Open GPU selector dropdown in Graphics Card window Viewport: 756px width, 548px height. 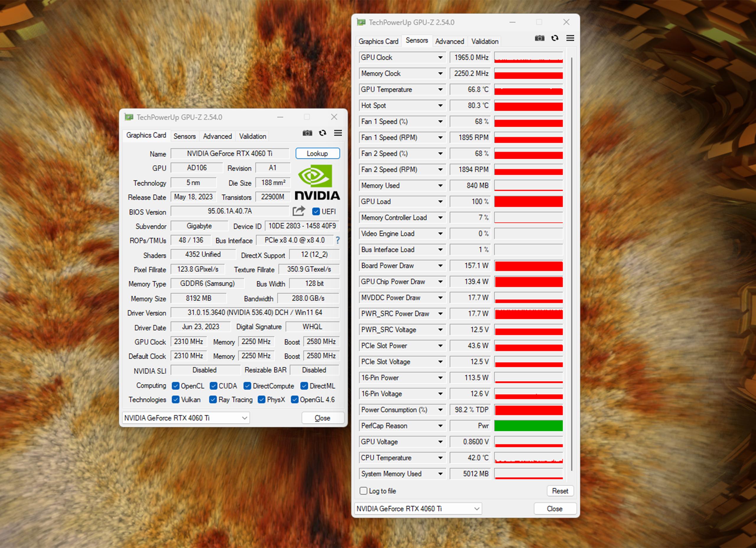[x=244, y=418]
